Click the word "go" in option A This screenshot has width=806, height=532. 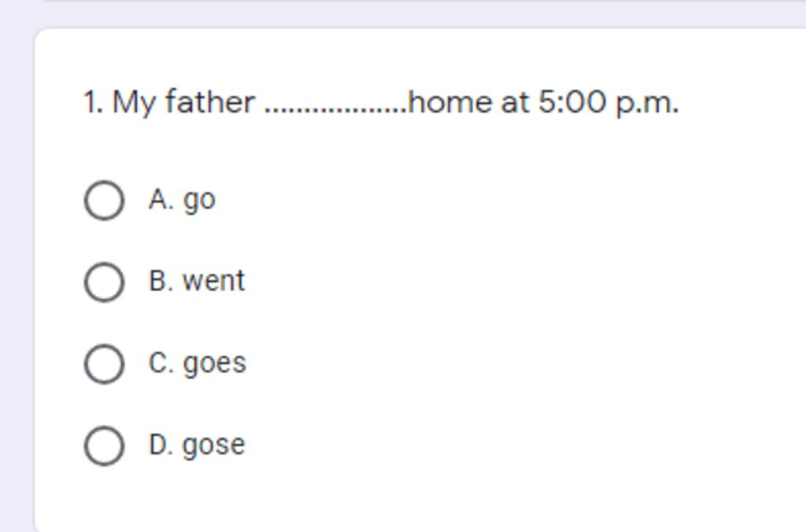[199, 201]
